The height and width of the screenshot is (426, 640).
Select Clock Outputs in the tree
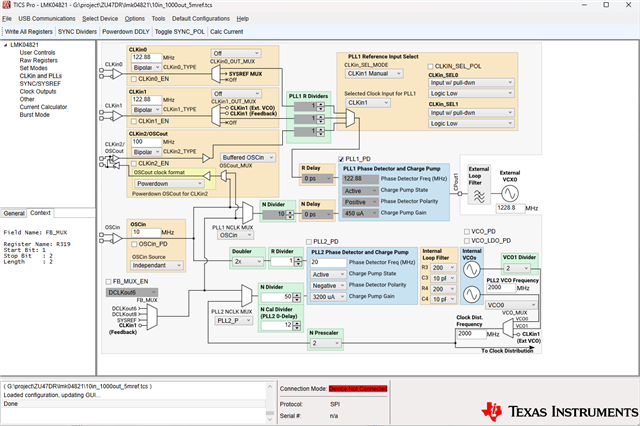coord(38,91)
